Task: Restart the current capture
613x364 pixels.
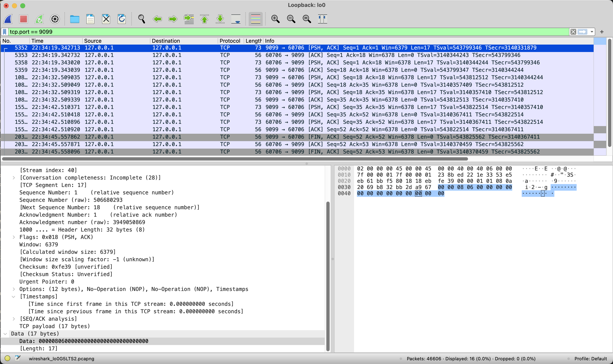Action: pyautogui.click(x=39, y=19)
